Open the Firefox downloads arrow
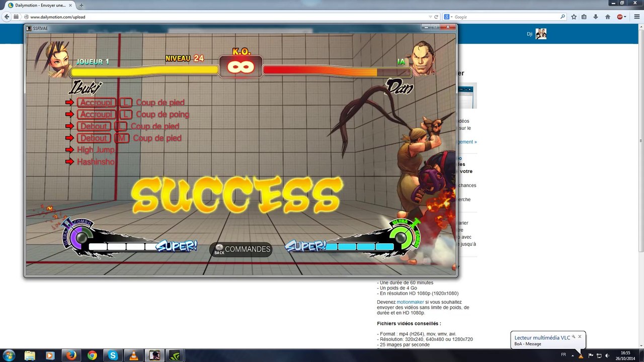The height and width of the screenshot is (362, 644). point(596,17)
